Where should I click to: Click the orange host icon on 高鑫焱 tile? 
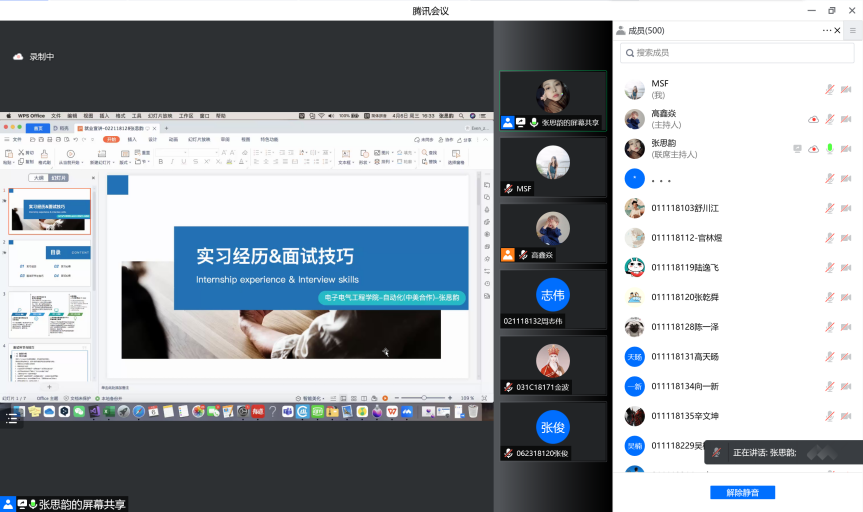pyautogui.click(x=508, y=255)
